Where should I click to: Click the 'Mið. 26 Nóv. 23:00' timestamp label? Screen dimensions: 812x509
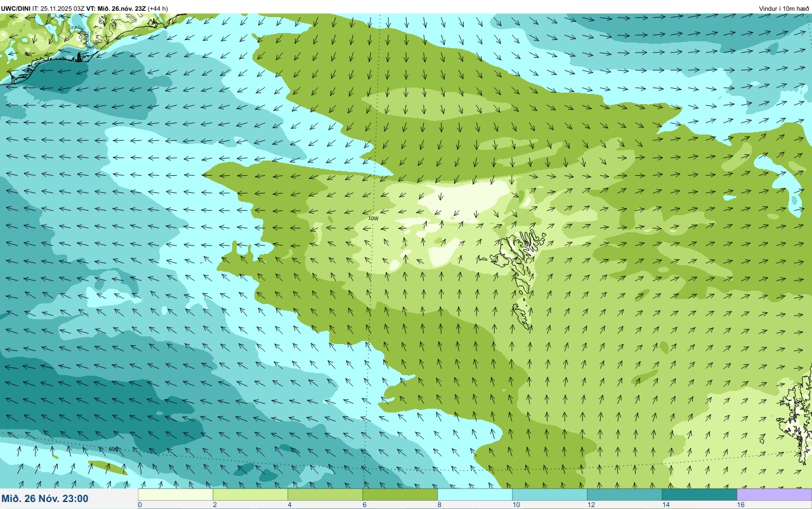45,499
